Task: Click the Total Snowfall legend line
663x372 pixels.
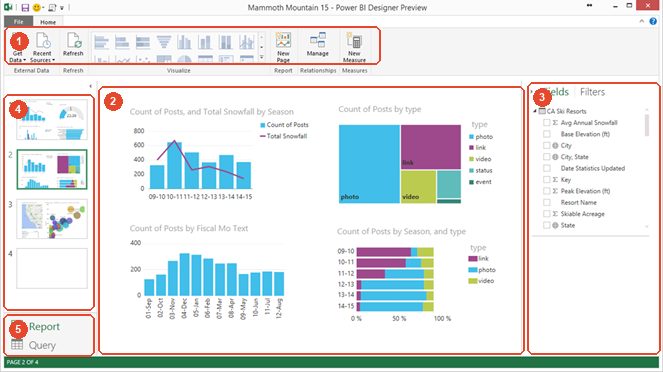Action: [263, 136]
